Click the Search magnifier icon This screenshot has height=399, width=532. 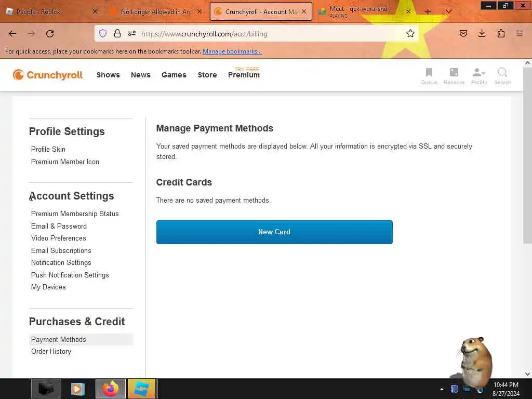tap(502, 76)
